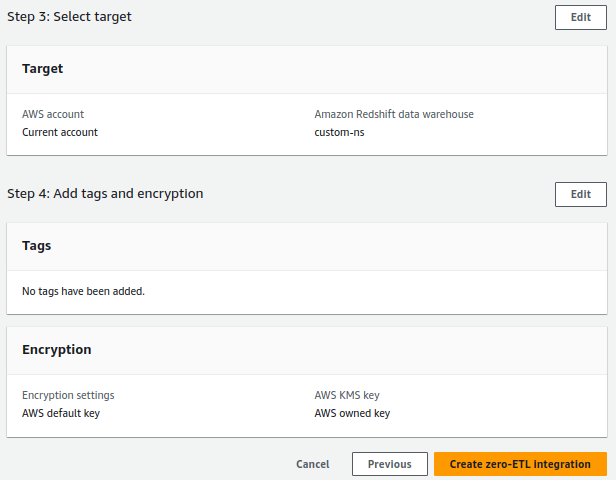Image resolution: width=616 pixels, height=480 pixels.
Task: Click the Current account value
Action: (x=60, y=132)
